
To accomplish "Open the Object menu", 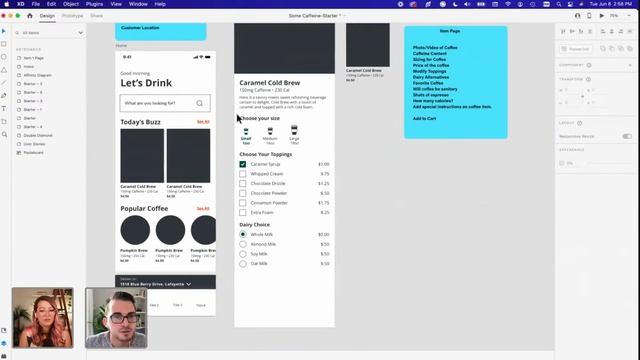I will 71,4.
